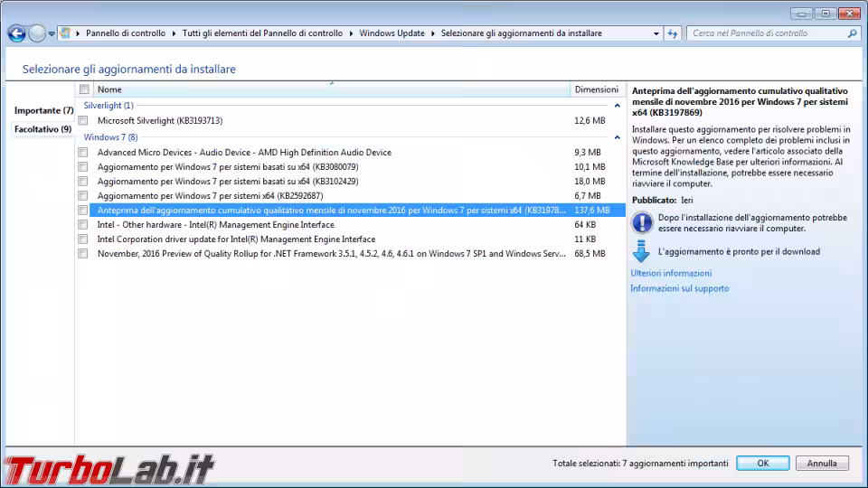Click the '68,5 MB' size value

[590, 253]
